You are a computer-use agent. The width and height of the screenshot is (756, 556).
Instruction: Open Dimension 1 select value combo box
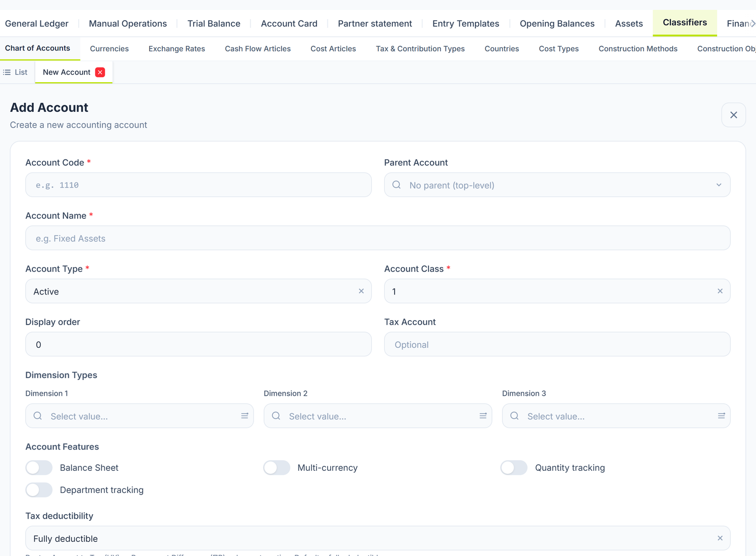[x=140, y=416]
